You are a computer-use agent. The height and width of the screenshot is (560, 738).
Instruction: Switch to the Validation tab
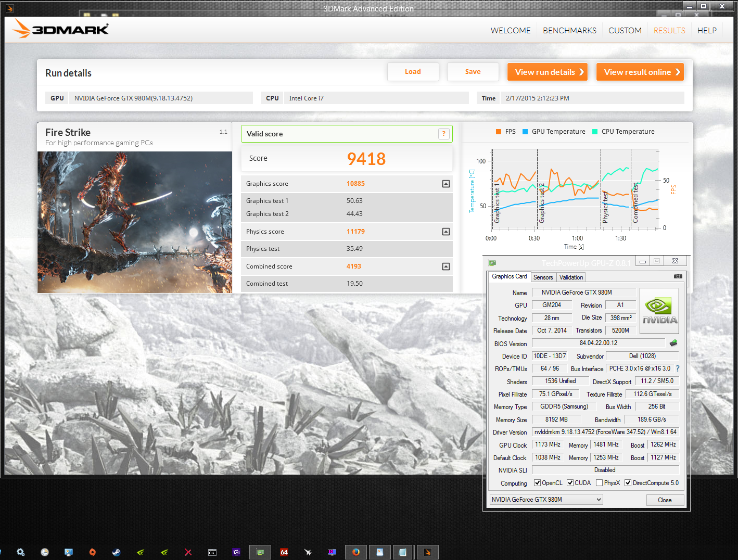point(571,277)
